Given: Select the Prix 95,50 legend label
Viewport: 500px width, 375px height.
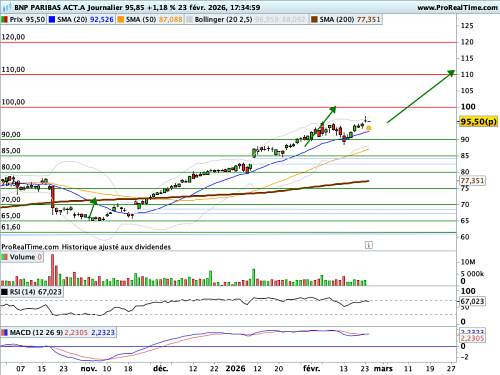Looking at the screenshot, I should pyautogui.click(x=27, y=19).
